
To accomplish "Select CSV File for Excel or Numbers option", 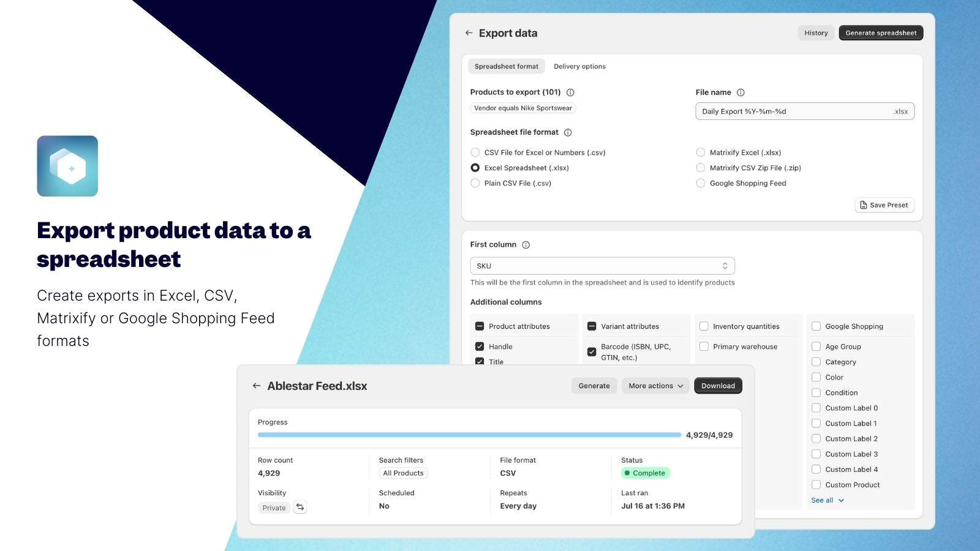I will (x=475, y=152).
